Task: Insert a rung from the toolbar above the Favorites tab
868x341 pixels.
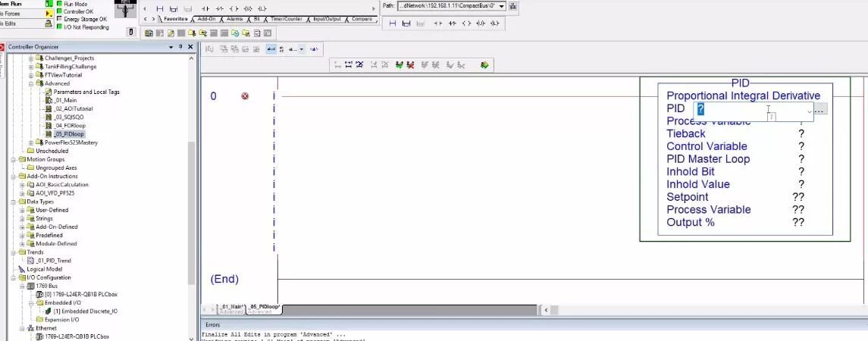Action: [160, 9]
